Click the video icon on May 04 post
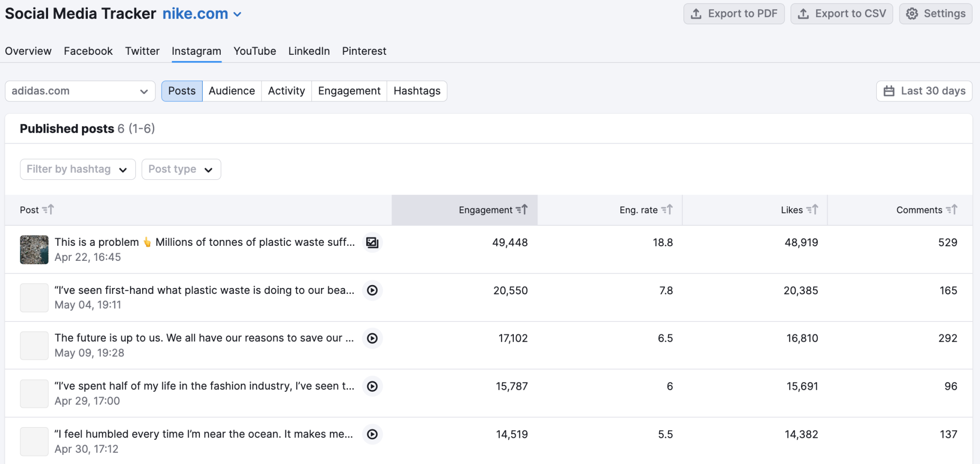Image resolution: width=980 pixels, height=464 pixels. pyautogui.click(x=372, y=290)
